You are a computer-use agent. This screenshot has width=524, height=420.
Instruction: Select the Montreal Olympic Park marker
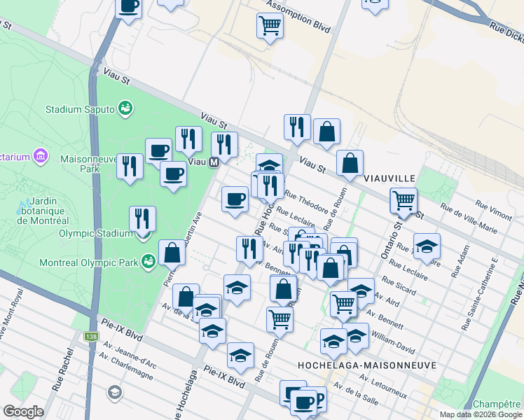149,262
